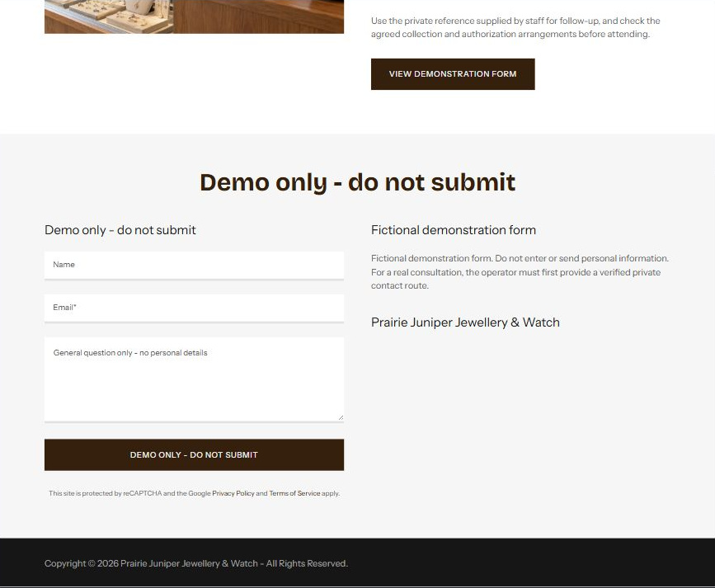Select the Email input field
This screenshot has height=588, width=715.
[194, 308]
